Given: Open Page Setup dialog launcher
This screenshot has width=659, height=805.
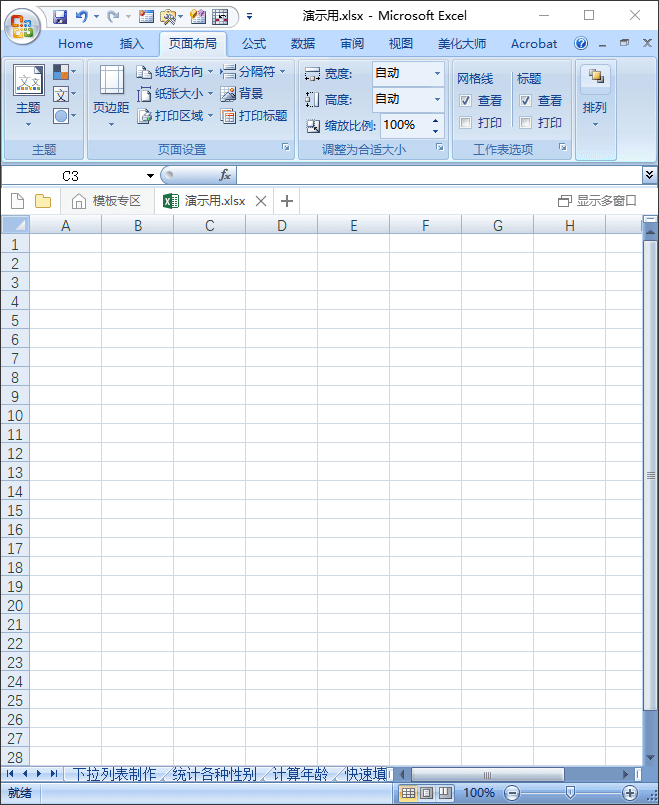Looking at the screenshot, I should (x=285, y=147).
